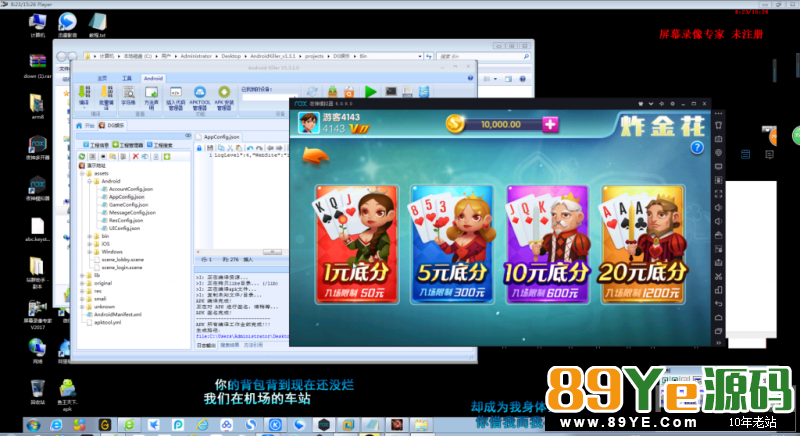
Task: Expand the bin folder in project tree
Action: coord(89,236)
